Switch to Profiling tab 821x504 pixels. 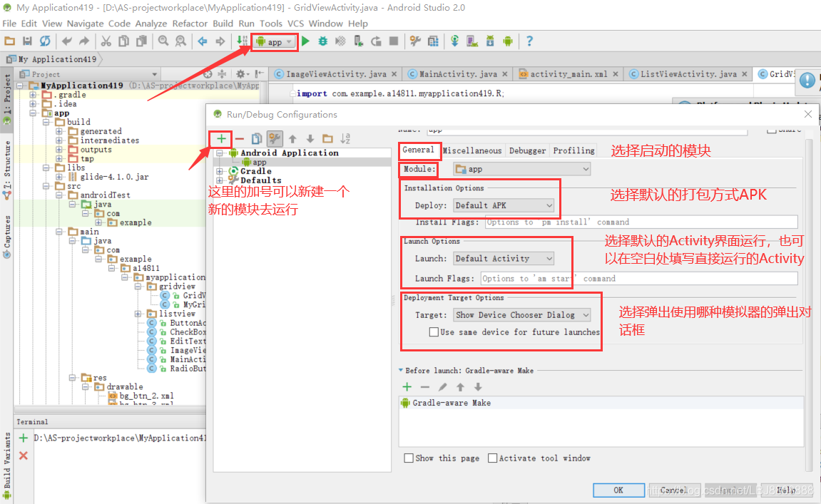(574, 150)
